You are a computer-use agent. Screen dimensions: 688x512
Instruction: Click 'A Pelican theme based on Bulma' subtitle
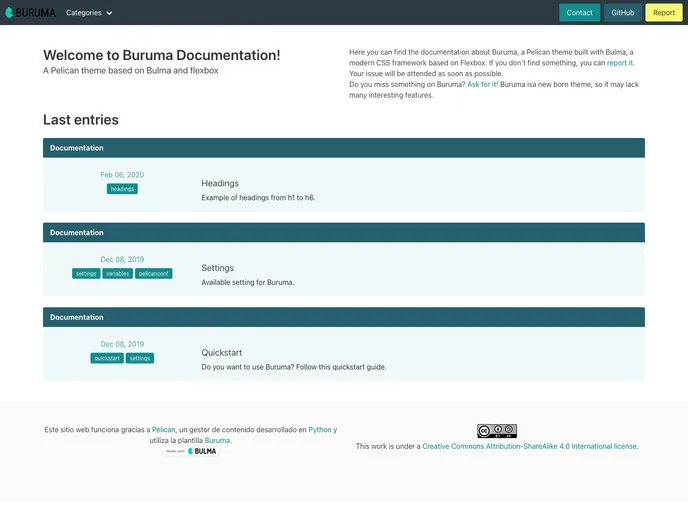click(x=130, y=71)
